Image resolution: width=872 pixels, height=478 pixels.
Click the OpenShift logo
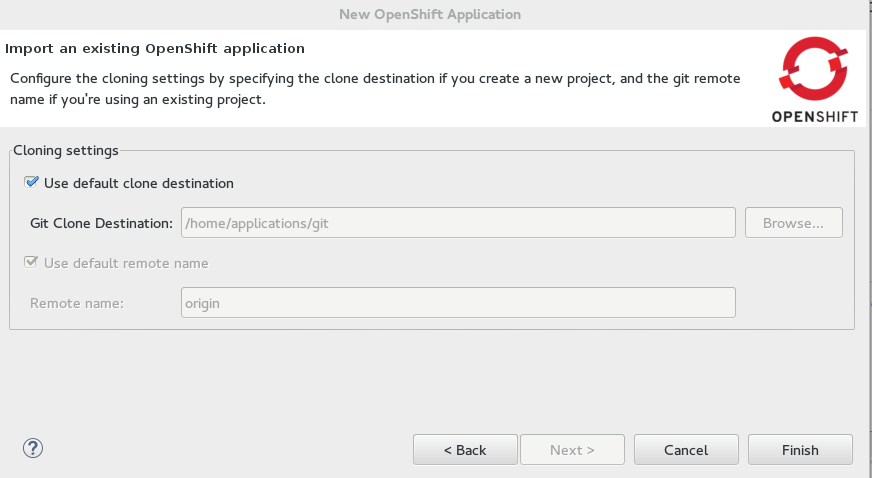[x=815, y=79]
